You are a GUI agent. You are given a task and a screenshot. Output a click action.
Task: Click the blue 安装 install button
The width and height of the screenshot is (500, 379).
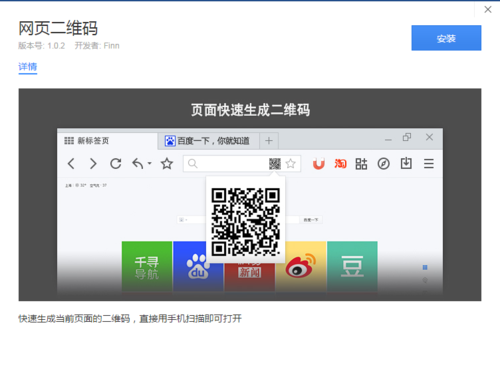(x=446, y=38)
